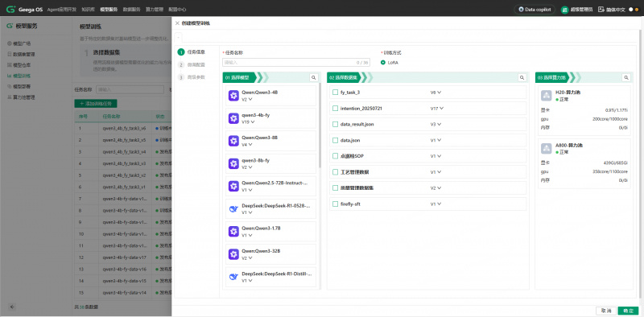Check the data_result.json dataset checkbox

[335, 124]
